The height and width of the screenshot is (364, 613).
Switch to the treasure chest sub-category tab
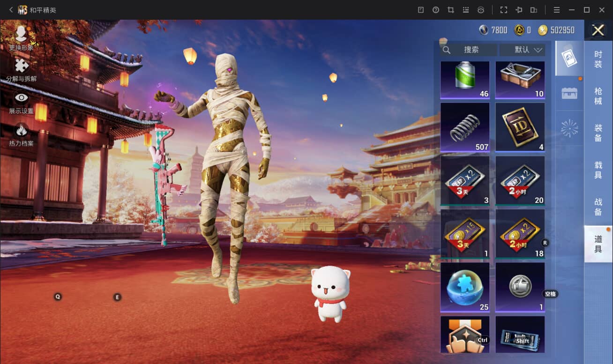coord(569,93)
